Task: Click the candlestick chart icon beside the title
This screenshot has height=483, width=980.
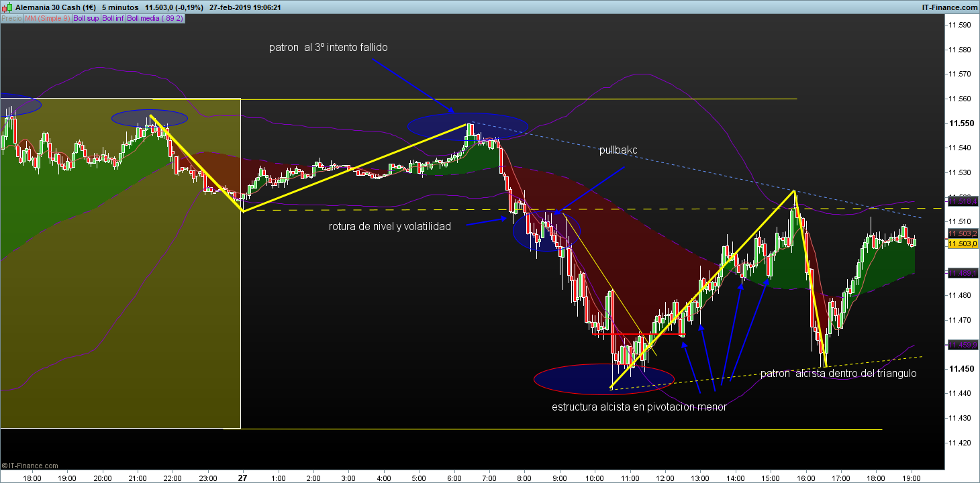Action: click(x=7, y=7)
